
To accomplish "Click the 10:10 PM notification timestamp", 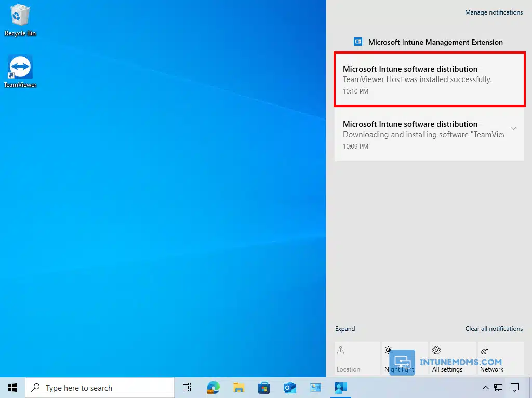I will 355,91.
